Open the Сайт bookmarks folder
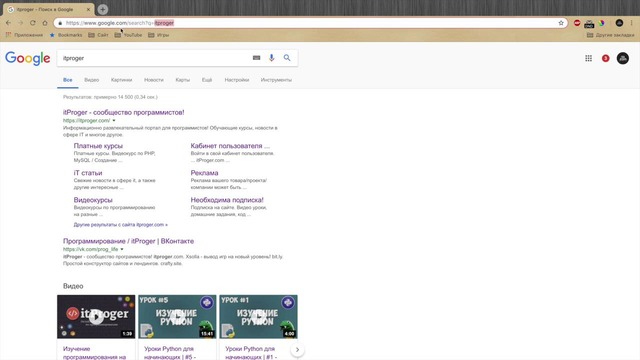The height and width of the screenshot is (360, 640). point(98,35)
